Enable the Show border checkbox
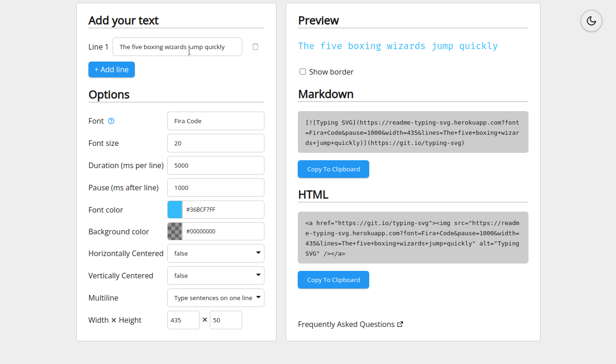Screen dimensions: 616x364 pos(302,71)
